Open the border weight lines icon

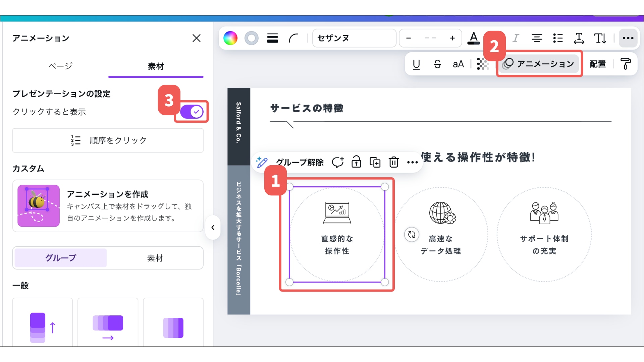tap(272, 38)
